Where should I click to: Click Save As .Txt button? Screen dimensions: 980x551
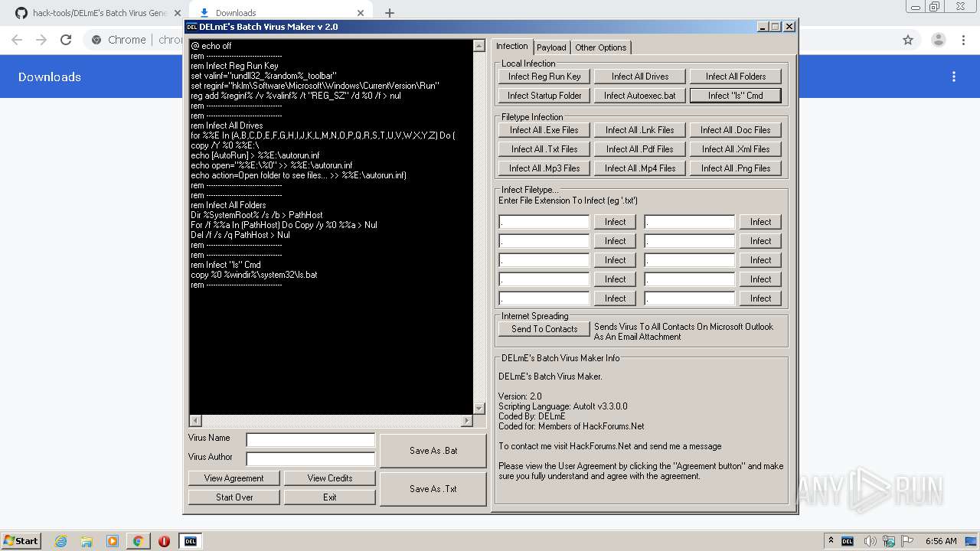point(433,489)
